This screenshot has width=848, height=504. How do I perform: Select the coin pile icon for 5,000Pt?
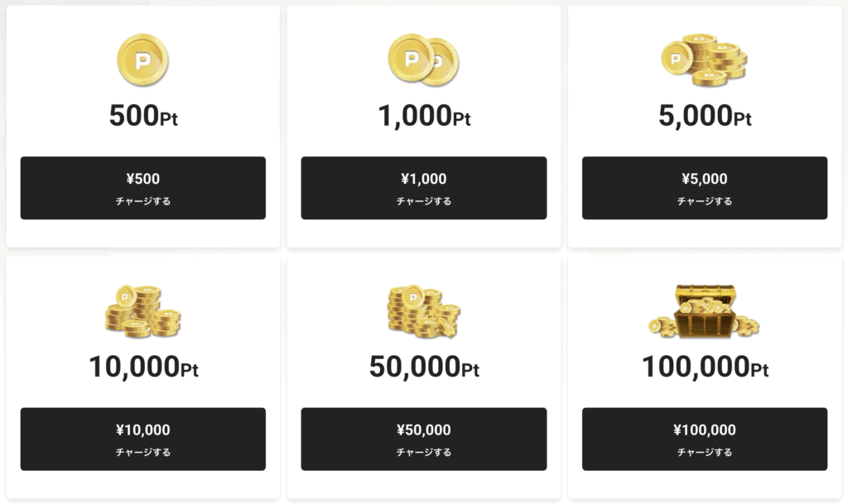[x=704, y=60]
